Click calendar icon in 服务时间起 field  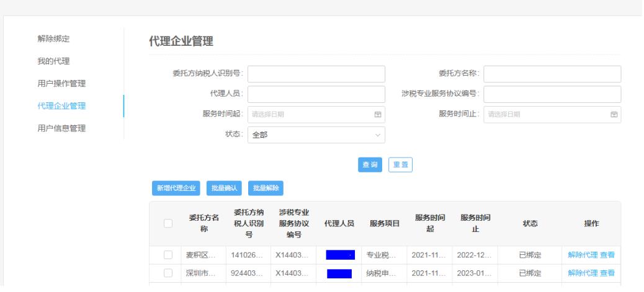coord(377,114)
